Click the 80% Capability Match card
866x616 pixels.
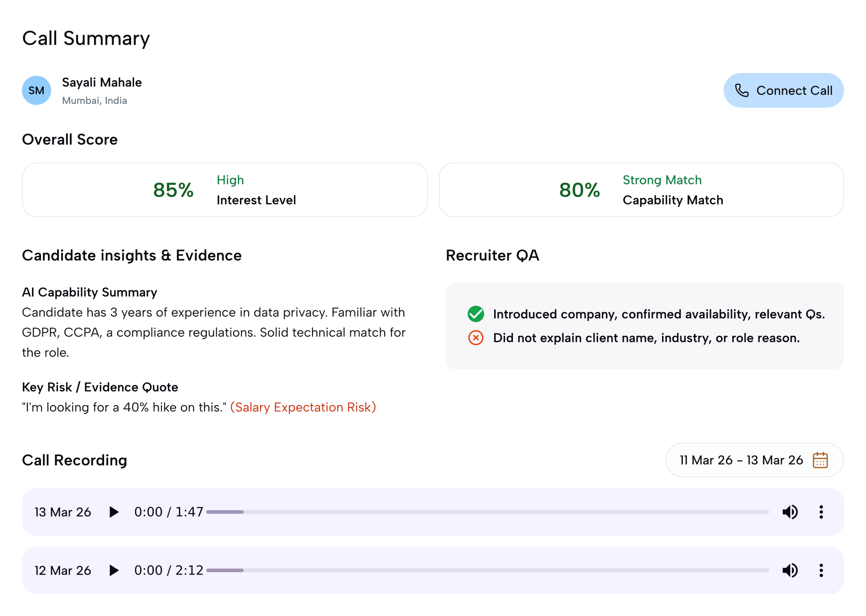642,190
